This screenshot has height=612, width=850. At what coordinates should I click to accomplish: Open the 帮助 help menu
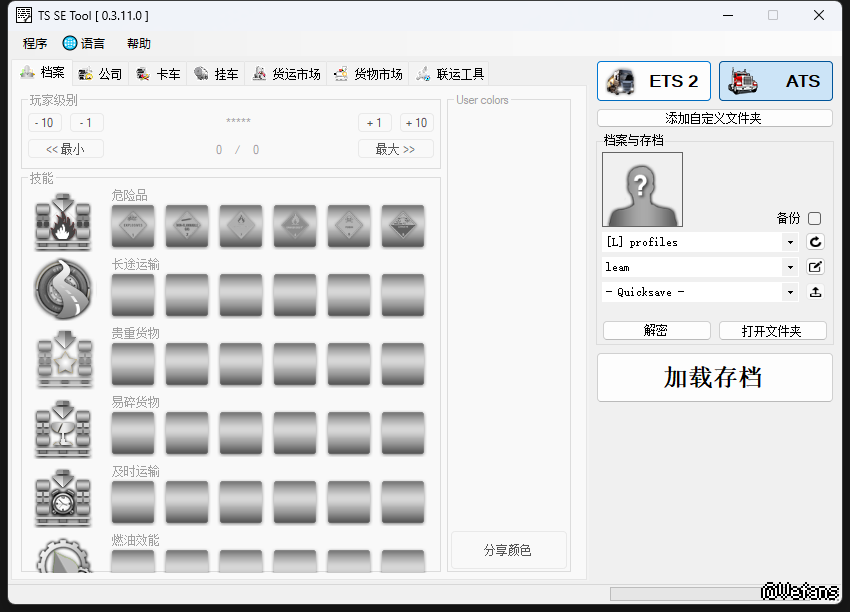[x=139, y=43]
